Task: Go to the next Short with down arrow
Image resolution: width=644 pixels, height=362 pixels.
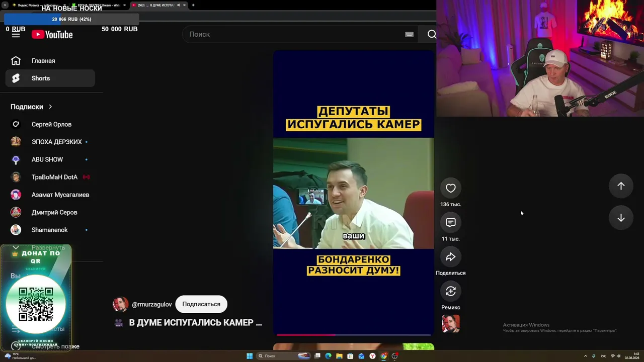Action: coord(621,218)
